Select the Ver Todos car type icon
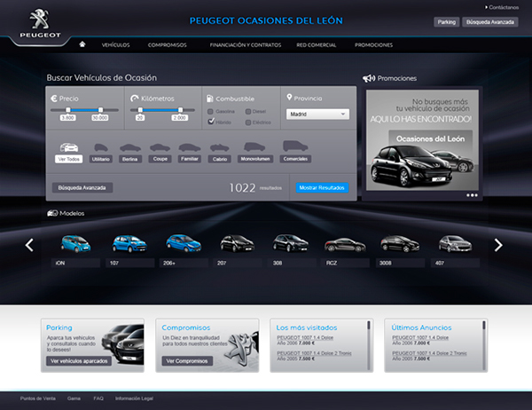 click(x=69, y=147)
